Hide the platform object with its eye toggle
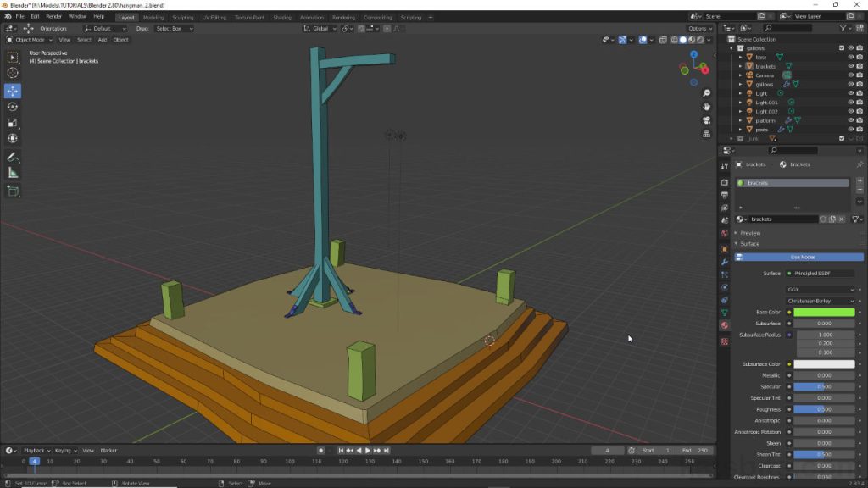This screenshot has width=868, height=488. 851,119
